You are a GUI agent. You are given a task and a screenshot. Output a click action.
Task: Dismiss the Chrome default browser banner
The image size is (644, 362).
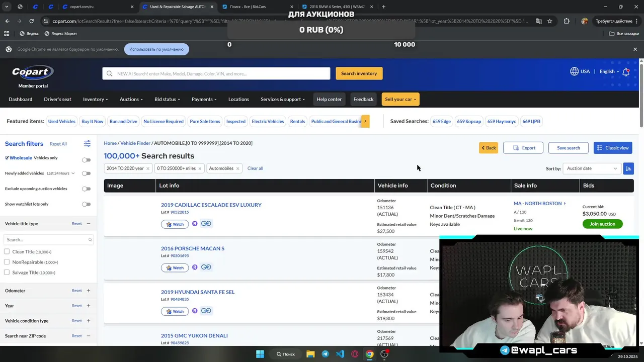635,49
